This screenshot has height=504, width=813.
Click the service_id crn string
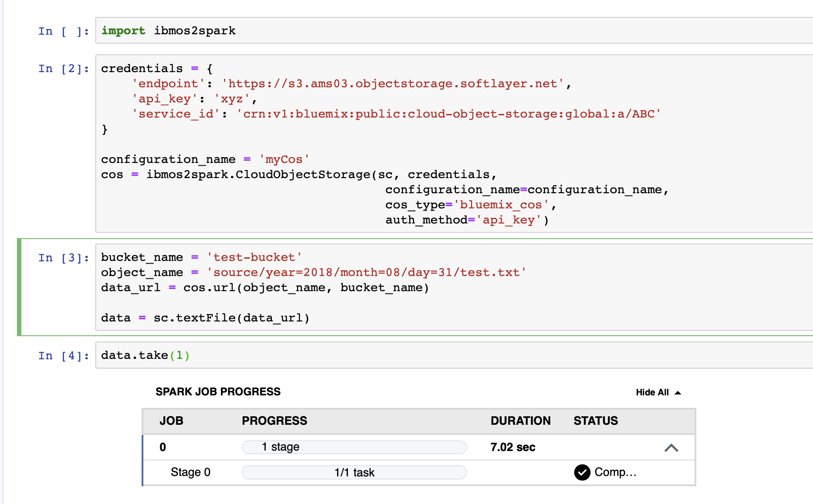coord(449,114)
